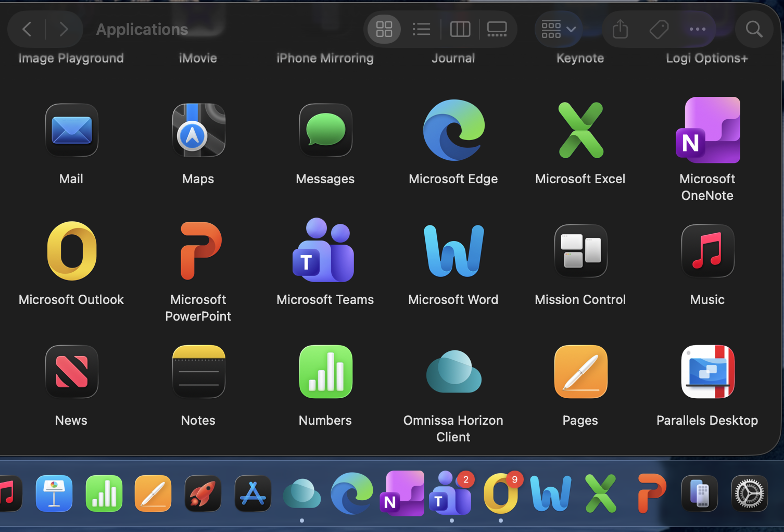Select the Messages app icon
The image size is (784, 532).
pos(325,130)
